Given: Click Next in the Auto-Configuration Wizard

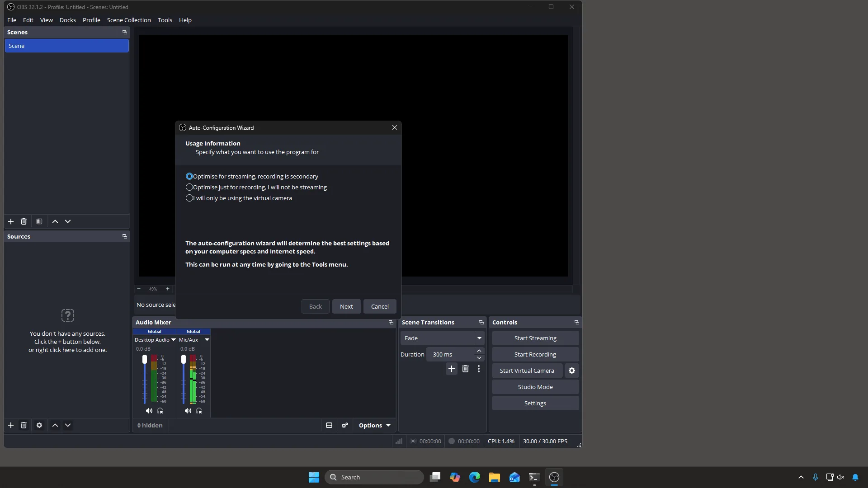Looking at the screenshot, I should coord(346,306).
